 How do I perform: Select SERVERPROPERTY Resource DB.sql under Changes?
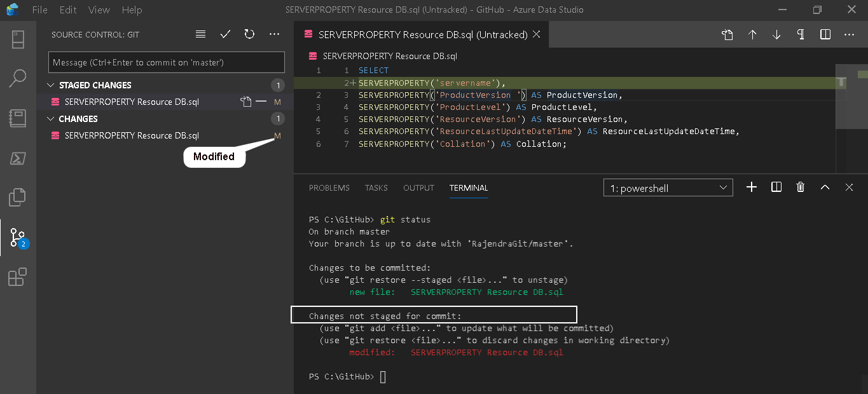click(x=132, y=135)
